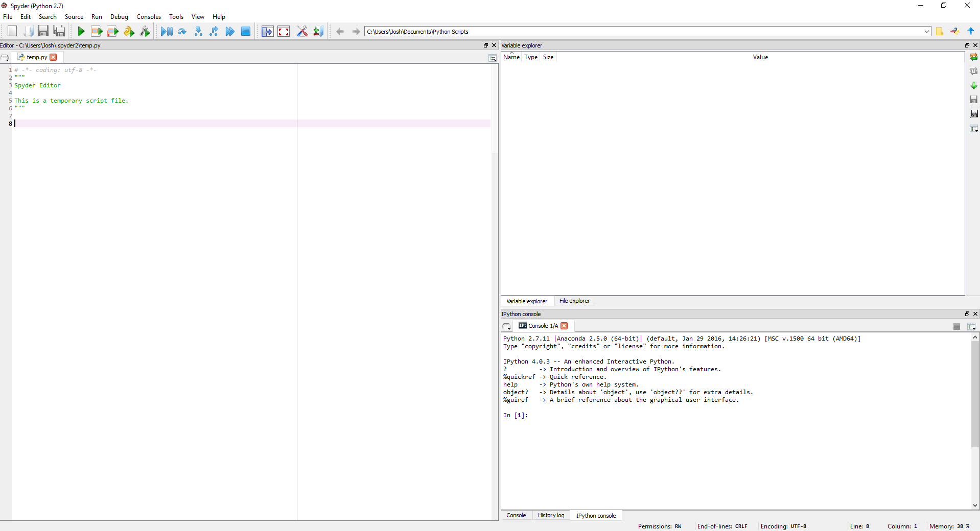
Task: Open the Help menu
Action: [219, 17]
